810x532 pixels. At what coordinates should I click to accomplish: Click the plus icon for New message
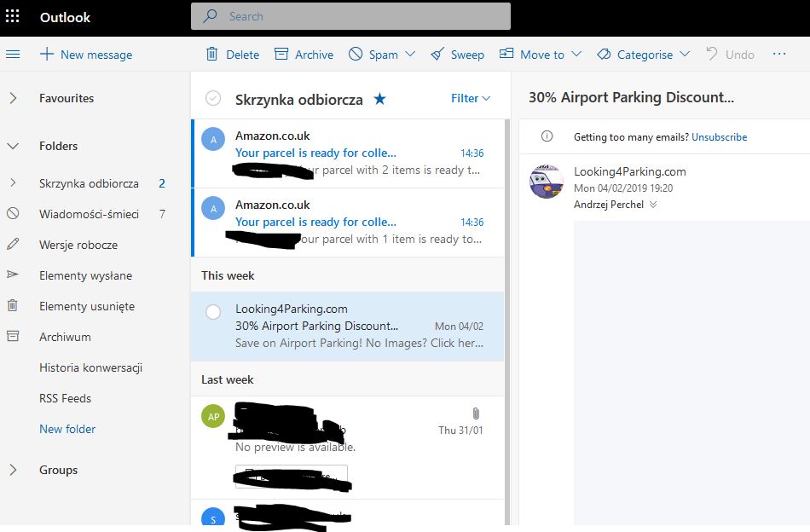pyautogui.click(x=47, y=54)
